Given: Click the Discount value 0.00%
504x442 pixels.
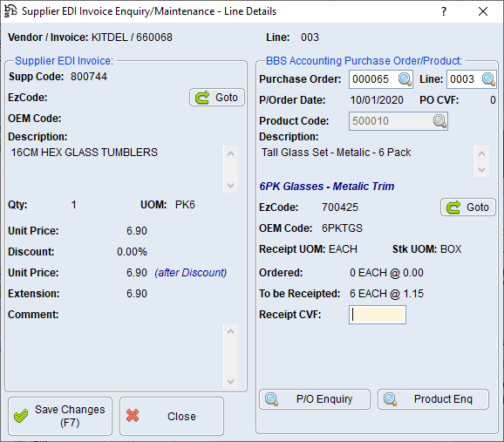Looking at the screenshot, I should click(x=132, y=252).
